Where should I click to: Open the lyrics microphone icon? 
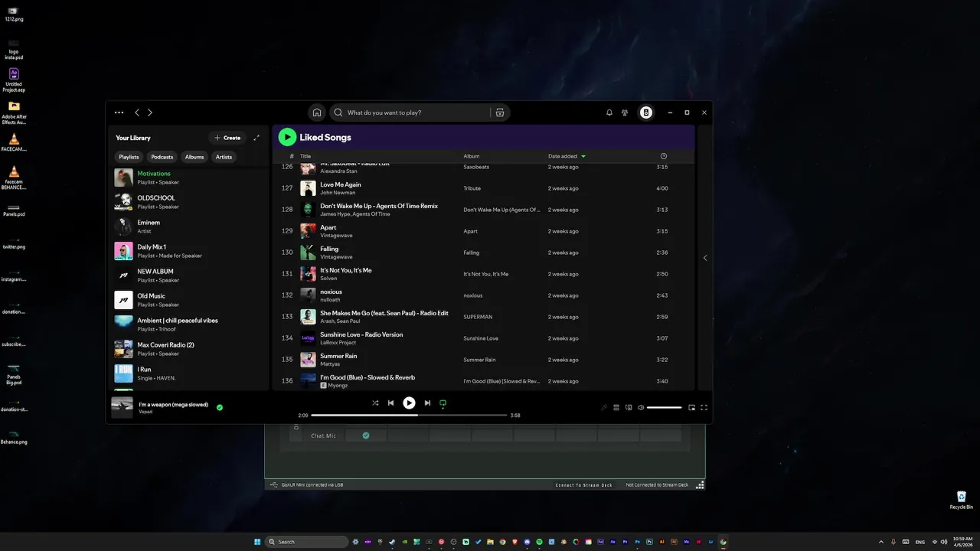(603, 408)
